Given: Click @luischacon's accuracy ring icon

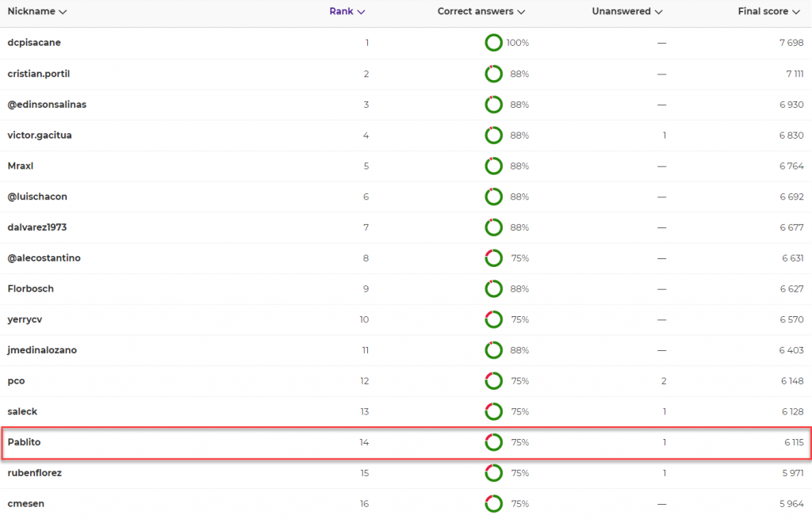Looking at the screenshot, I should [493, 197].
